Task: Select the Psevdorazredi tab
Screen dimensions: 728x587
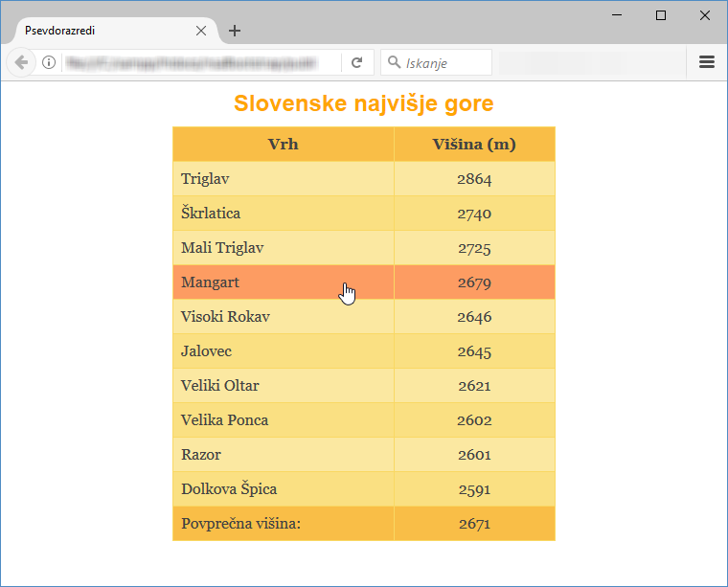Action: [116, 31]
